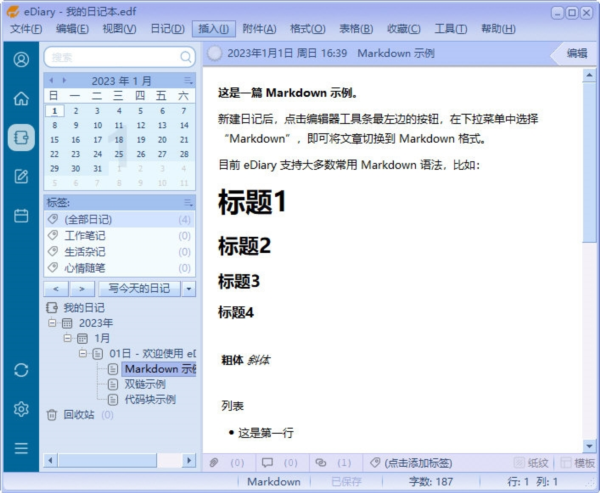The image size is (600, 493).
Task: Select the (全部日记) tag row
Action: click(x=119, y=219)
